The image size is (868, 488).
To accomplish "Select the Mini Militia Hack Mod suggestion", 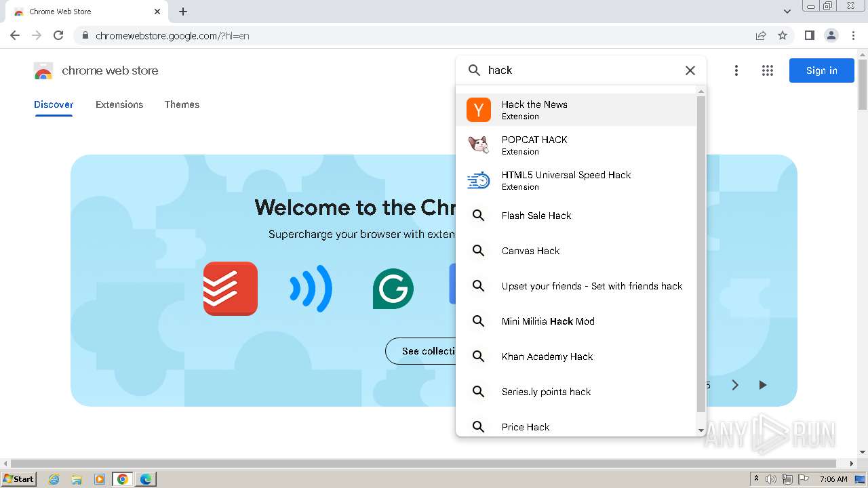I will (x=576, y=321).
